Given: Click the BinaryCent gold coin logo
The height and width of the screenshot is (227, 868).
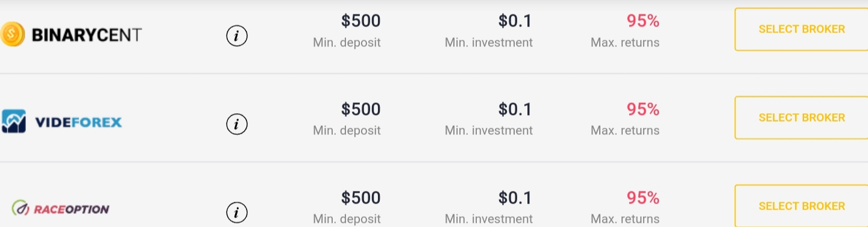Looking at the screenshot, I should [13, 34].
